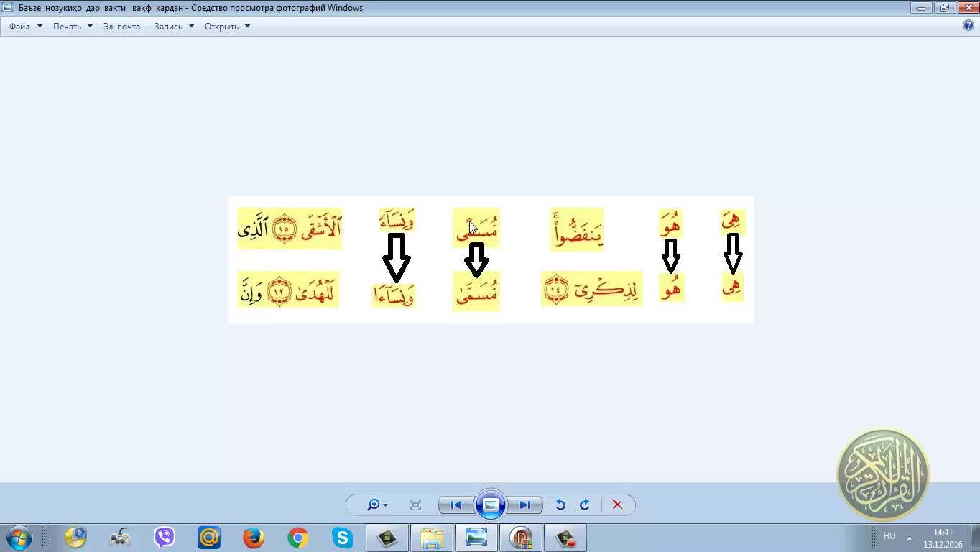Click the displayed Arabic text image
The height and width of the screenshot is (552, 980).
pyautogui.click(x=491, y=259)
